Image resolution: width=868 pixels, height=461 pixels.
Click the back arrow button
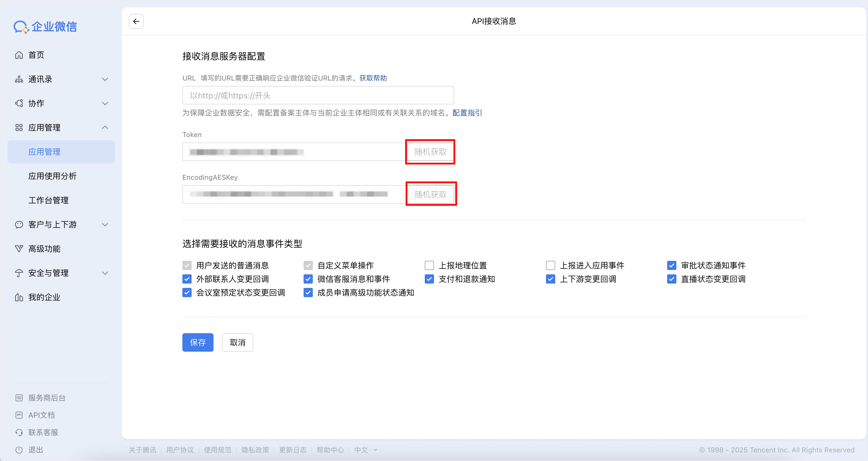(x=136, y=22)
